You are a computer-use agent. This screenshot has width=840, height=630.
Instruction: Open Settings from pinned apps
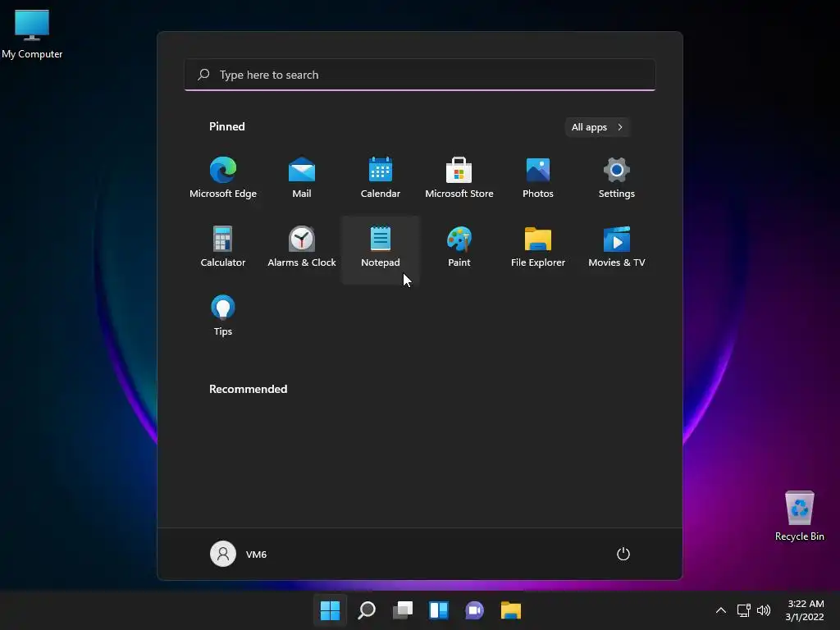pos(617,178)
